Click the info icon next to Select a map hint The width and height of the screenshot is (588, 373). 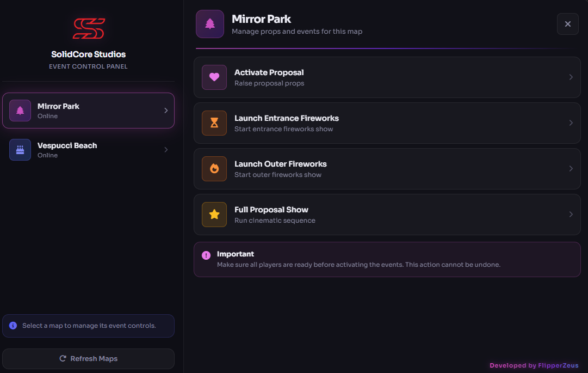13,326
